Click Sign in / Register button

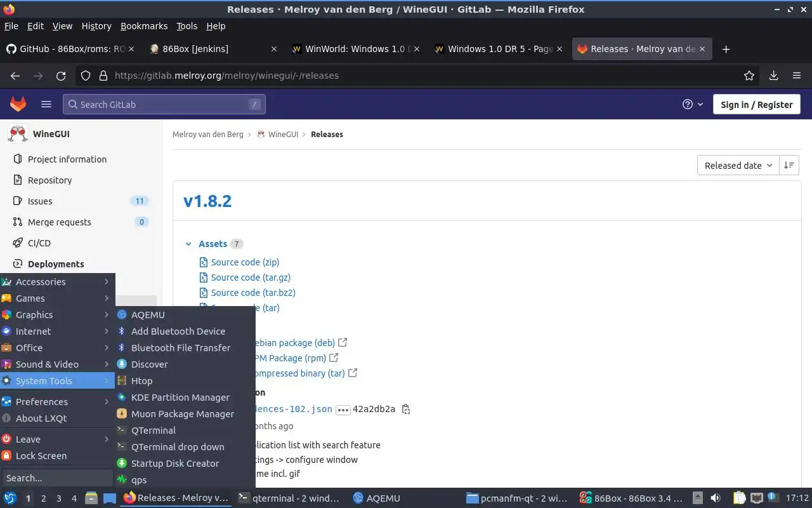point(756,105)
